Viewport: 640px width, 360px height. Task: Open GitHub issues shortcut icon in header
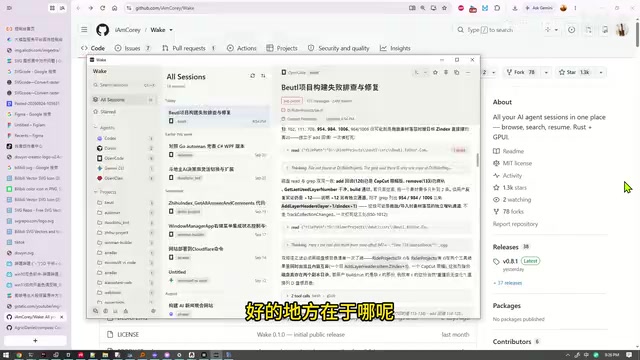tap(571, 30)
